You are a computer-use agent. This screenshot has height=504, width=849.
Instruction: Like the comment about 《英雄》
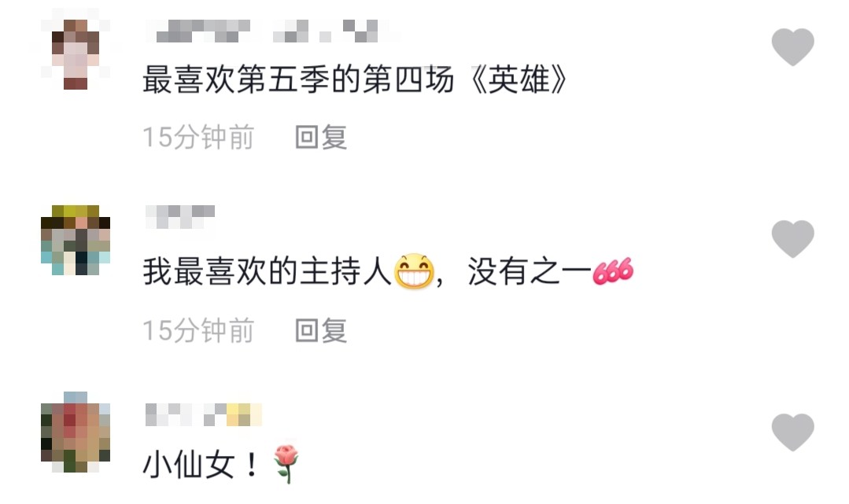[792, 47]
